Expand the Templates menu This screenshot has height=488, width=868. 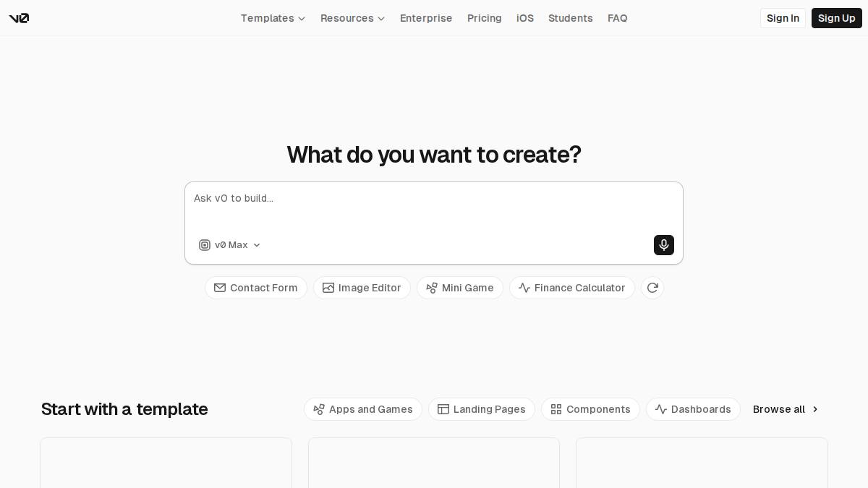tap(273, 18)
